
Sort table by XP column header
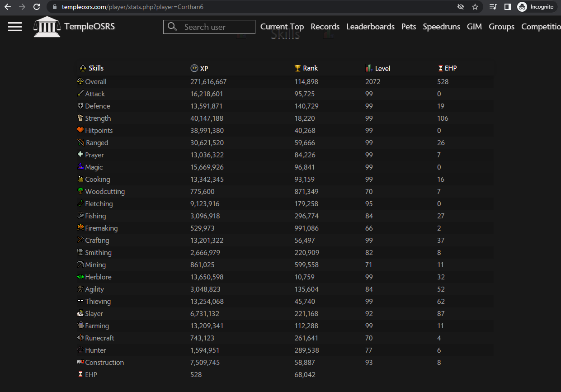(204, 68)
